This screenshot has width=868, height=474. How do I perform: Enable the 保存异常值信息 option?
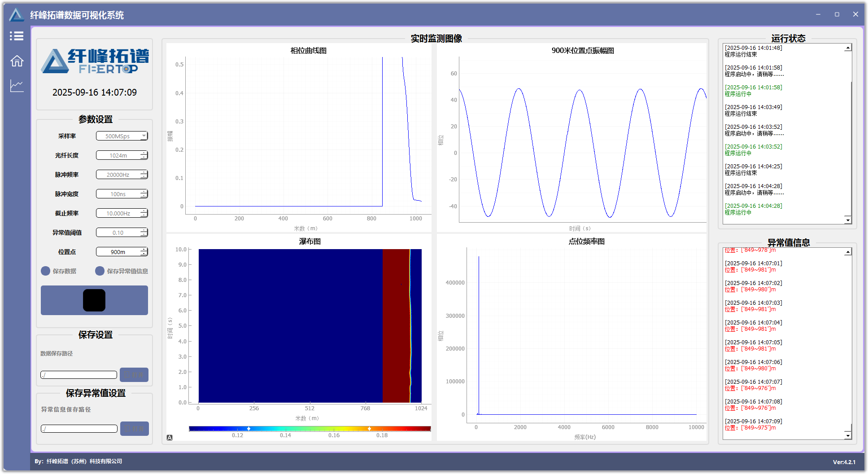pos(100,271)
